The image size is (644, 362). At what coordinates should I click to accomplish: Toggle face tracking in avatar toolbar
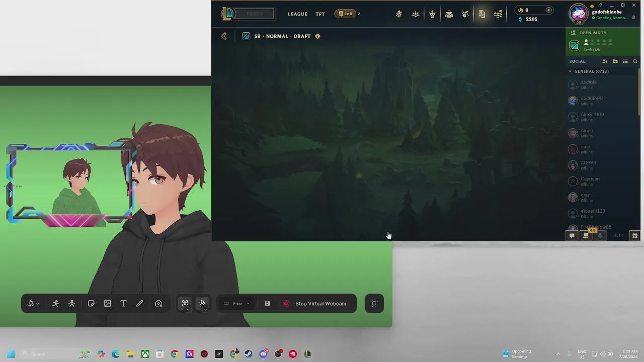point(185,303)
